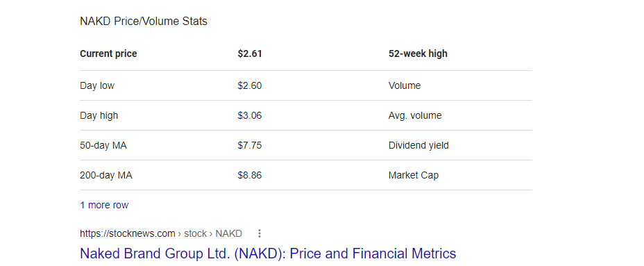Screen dimensions: 644x266
Task: Click the '50-day MA' row label
Action: (x=103, y=146)
